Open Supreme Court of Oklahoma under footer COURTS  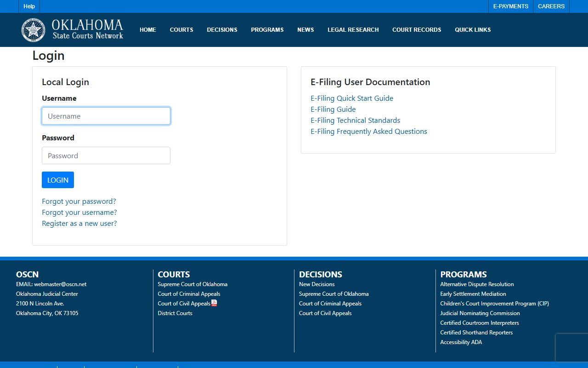[x=192, y=284]
